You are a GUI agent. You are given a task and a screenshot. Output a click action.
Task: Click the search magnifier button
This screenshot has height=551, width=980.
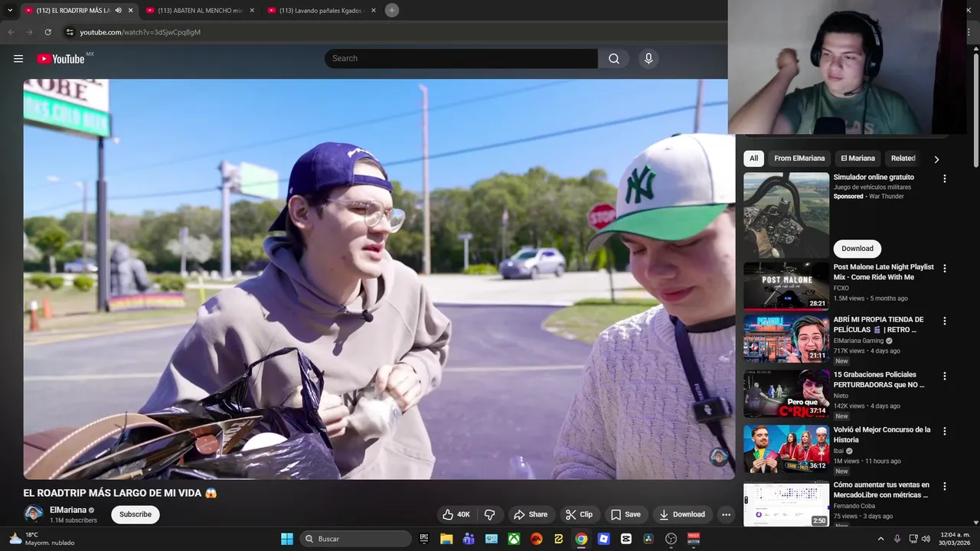click(x=613, y=59)
